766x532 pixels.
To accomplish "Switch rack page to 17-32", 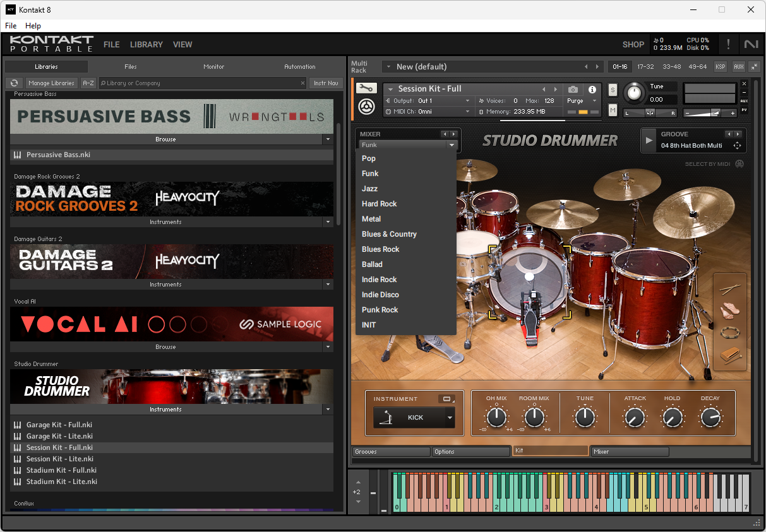I will (645, 67).
